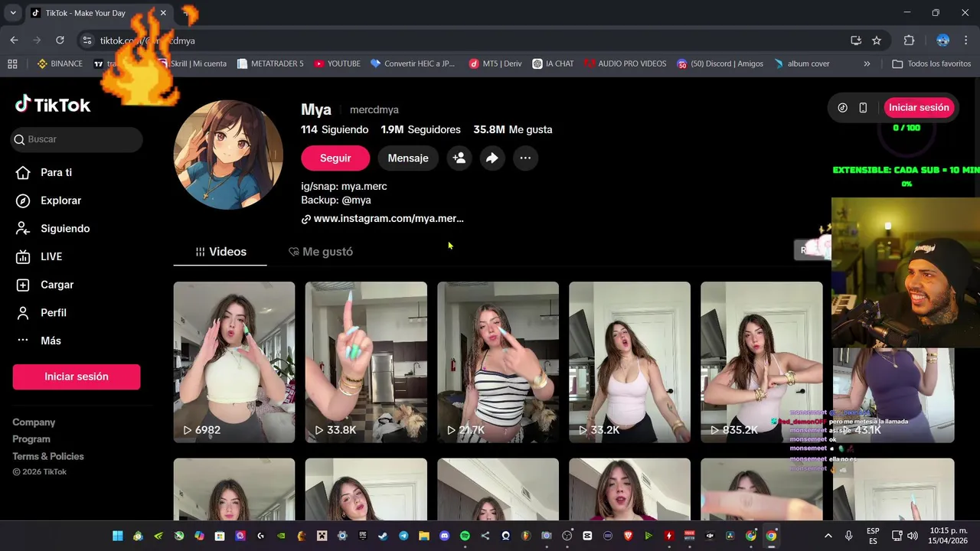Open the video with 835.2K views

coord(762,362)
